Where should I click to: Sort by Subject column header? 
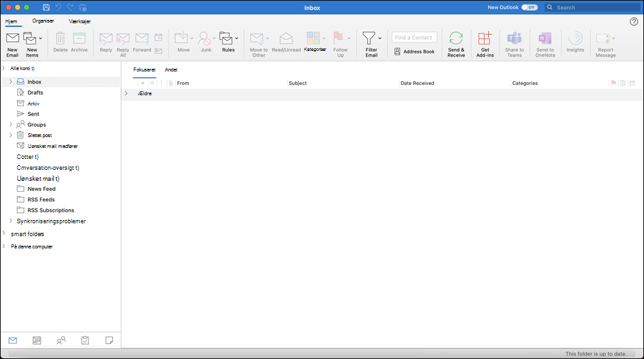point(298,83)
